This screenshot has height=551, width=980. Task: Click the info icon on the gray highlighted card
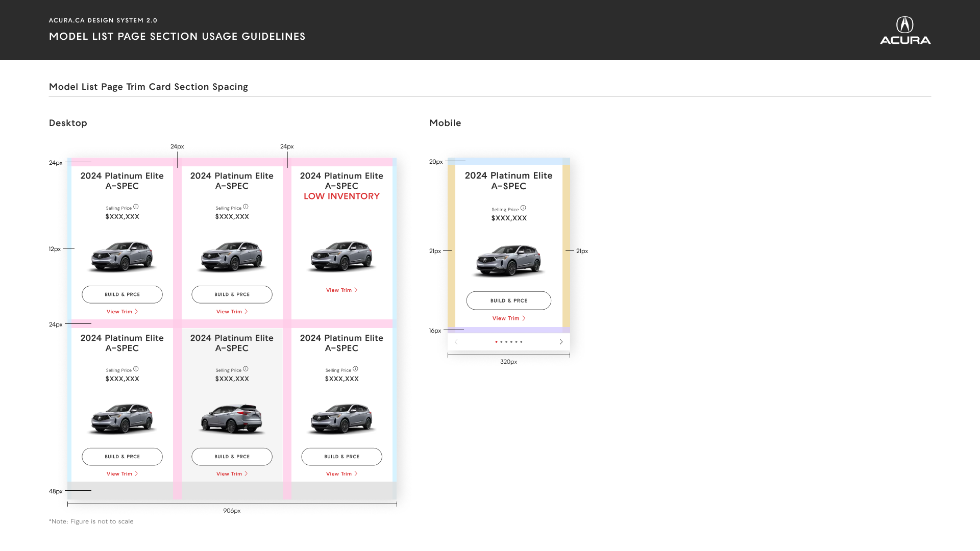[x=246, y=369]
